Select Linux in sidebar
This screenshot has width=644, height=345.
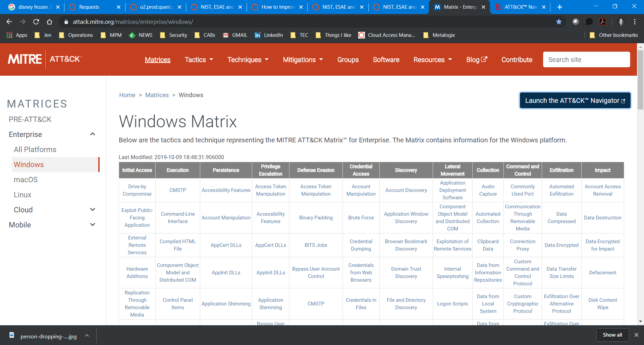22,195
